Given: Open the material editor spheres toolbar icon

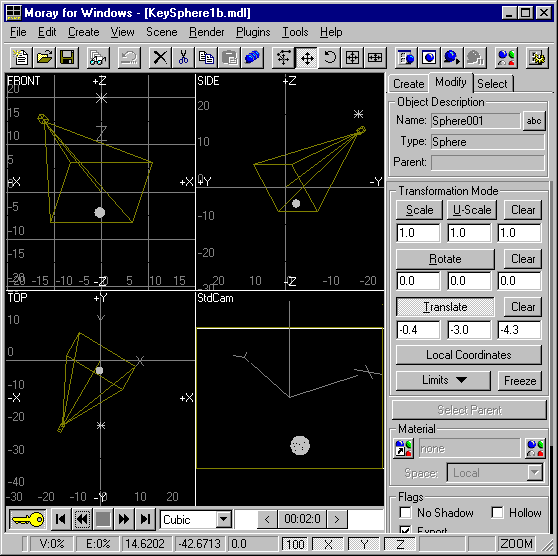Looking at the screenshot, I should pos(506,57).
